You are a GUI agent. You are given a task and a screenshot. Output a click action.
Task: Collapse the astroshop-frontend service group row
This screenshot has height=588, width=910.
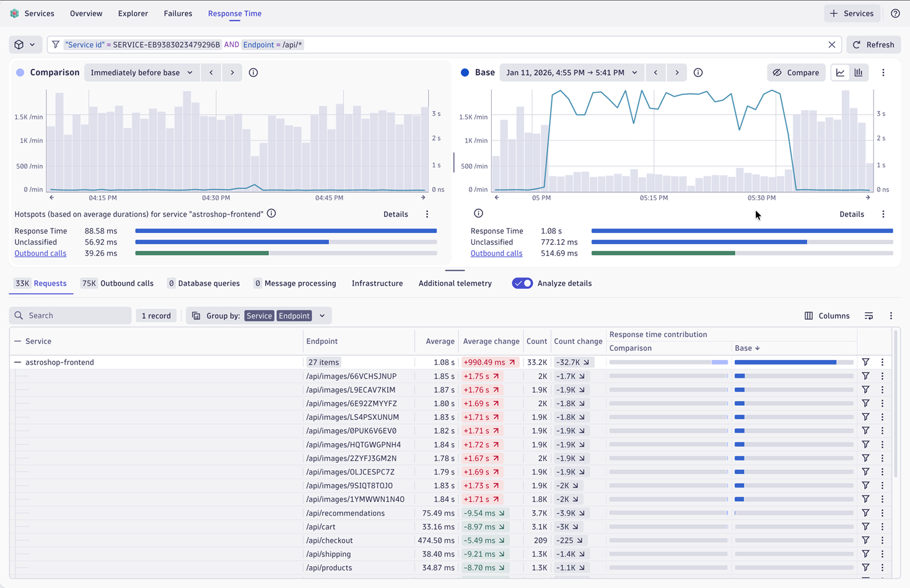tap(16, 362)
